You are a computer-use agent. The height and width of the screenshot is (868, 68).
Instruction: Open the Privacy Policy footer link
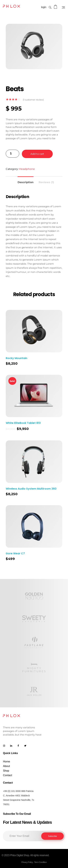[27, 862]
